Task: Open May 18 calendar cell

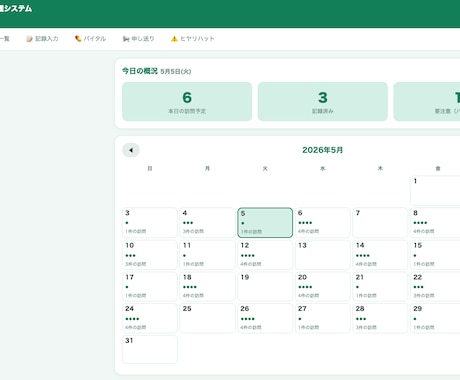Action: pyautogui.click(x=207, y=286)
